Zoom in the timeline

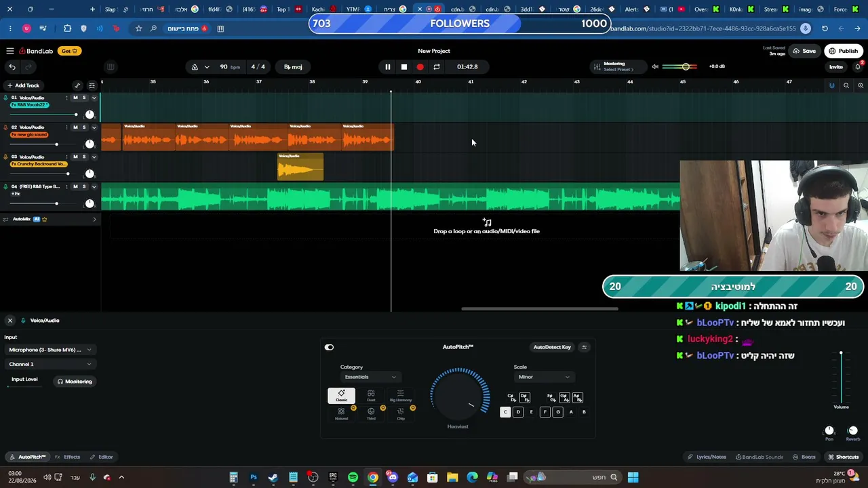pos(861,85)
